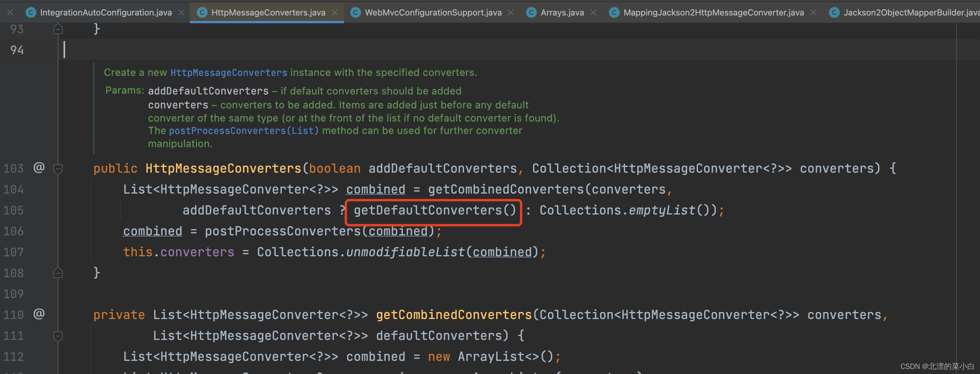
Task: Collapse fold end marker at line 108
Action: click(58, 273)
